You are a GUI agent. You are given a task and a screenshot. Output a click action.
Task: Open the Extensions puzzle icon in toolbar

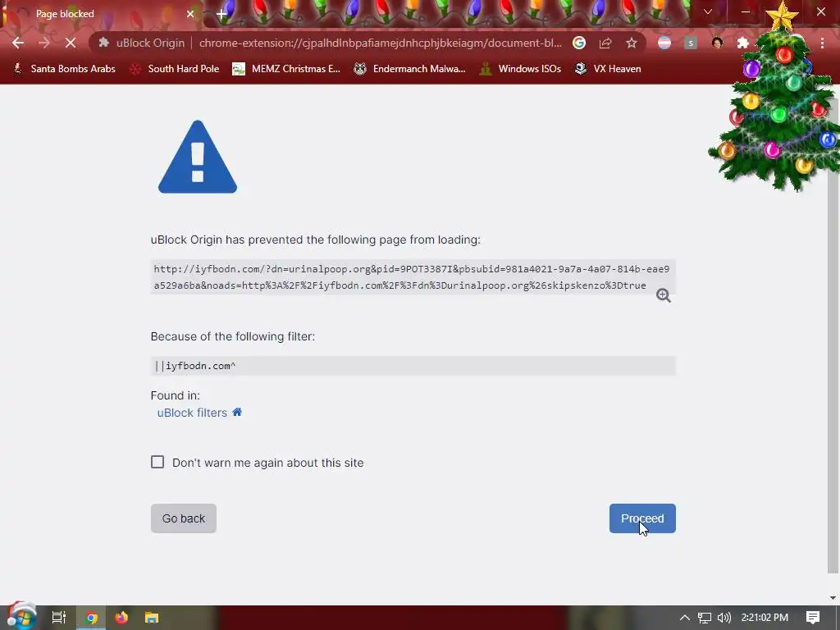pyautogui.click(x=743, y=43)
